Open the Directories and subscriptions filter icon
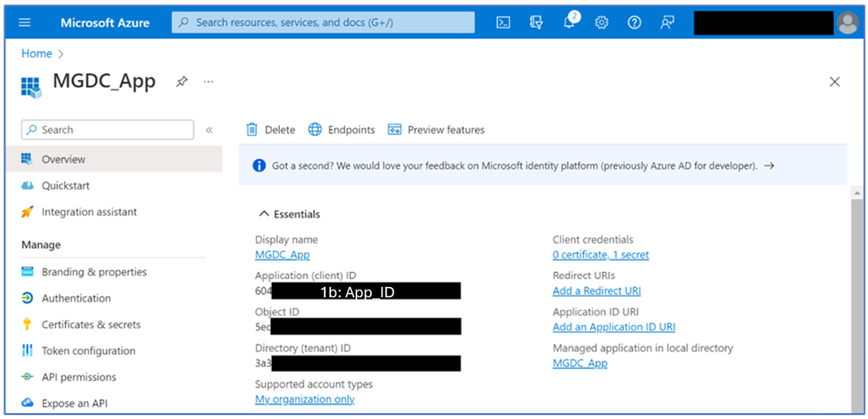 click(x=535, y=23)
